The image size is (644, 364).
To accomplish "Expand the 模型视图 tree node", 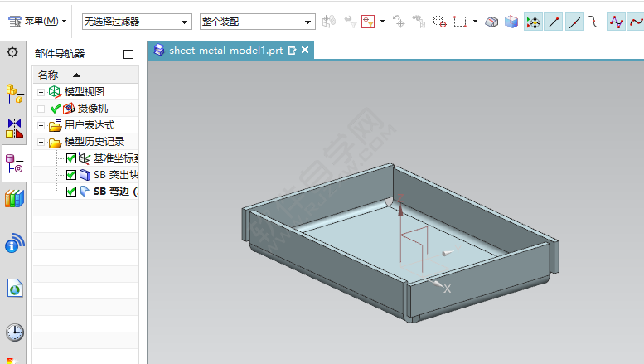I will (41, 92).
